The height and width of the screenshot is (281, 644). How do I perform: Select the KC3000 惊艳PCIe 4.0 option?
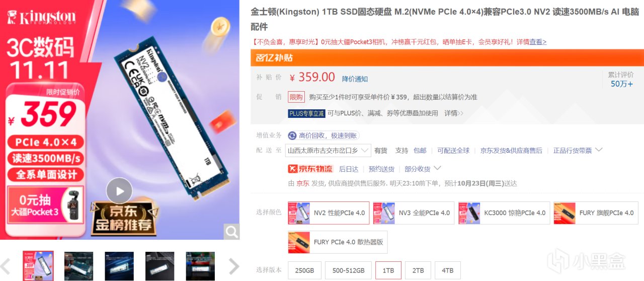(x=504, y=213)
